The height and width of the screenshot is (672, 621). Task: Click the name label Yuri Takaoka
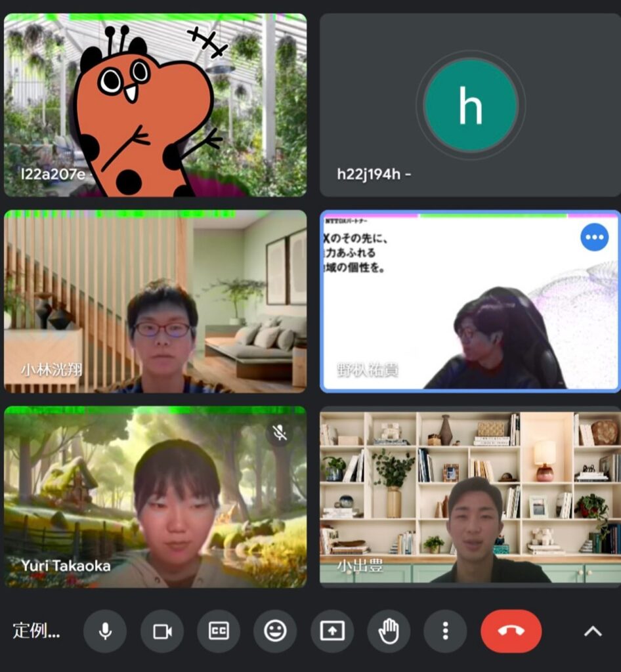[66, 566]
